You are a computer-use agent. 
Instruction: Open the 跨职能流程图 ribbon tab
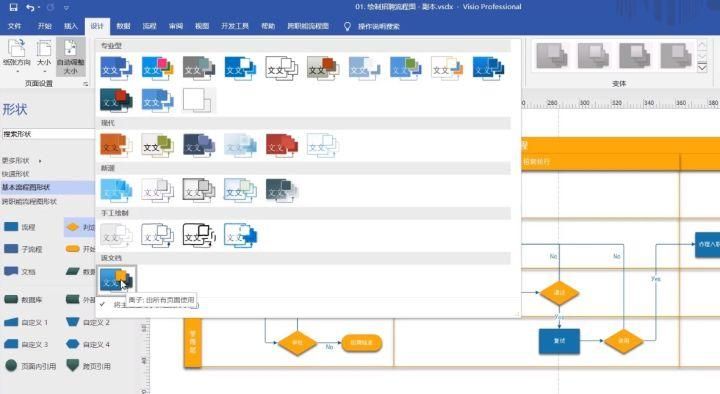[308, 26]
